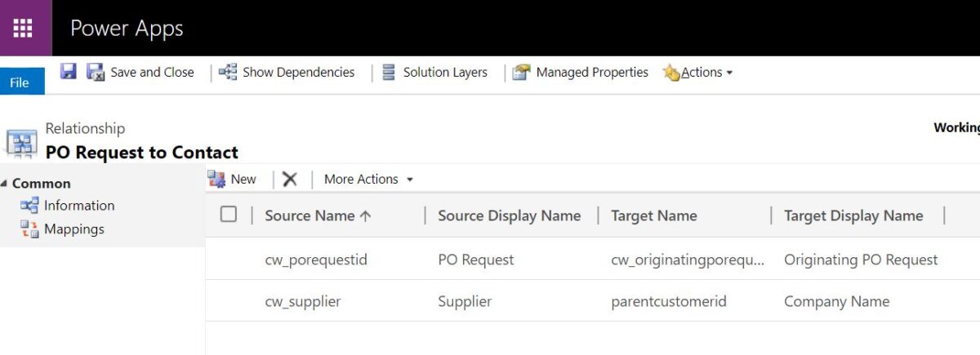
Task: Click the Power Apps title
Action: click(x=127, y=28)
